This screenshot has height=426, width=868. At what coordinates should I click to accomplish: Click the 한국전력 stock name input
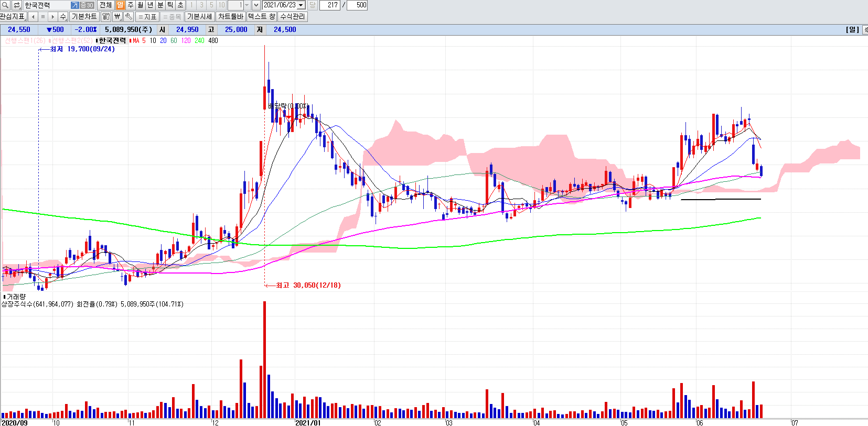pyautogui.click(x=47, y=5)
